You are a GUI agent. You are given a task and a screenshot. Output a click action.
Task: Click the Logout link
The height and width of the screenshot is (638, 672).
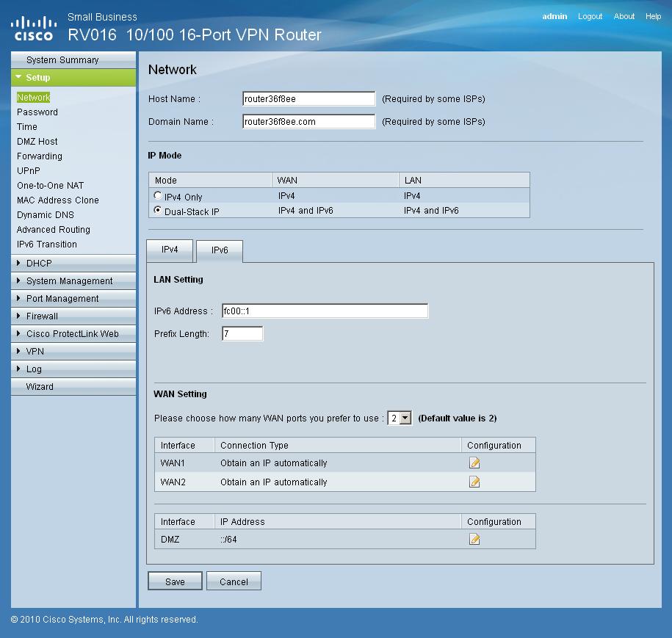coord(590,16)
